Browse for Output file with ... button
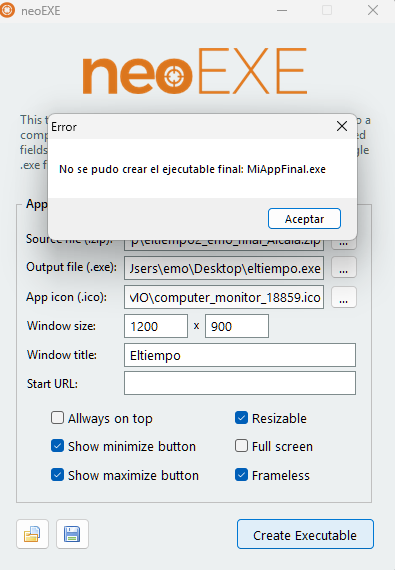 [343, 268]
